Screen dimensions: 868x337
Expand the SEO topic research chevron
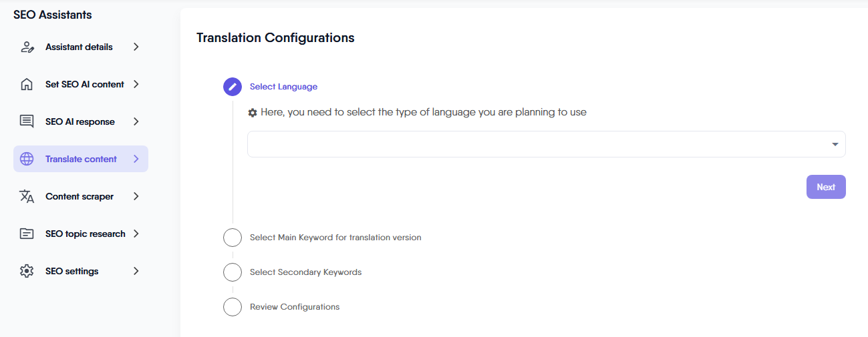136,234
